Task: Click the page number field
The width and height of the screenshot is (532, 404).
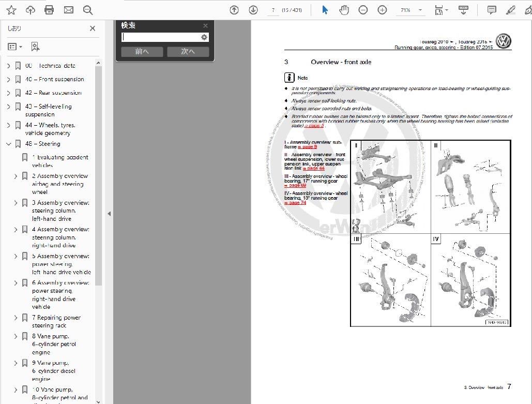Action: 273,10
